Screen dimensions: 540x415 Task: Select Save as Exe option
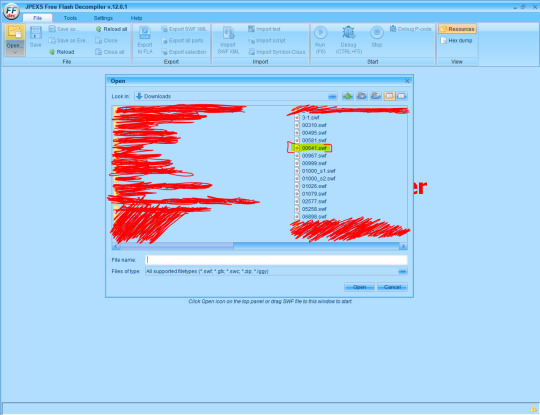(x=68, y=40)
